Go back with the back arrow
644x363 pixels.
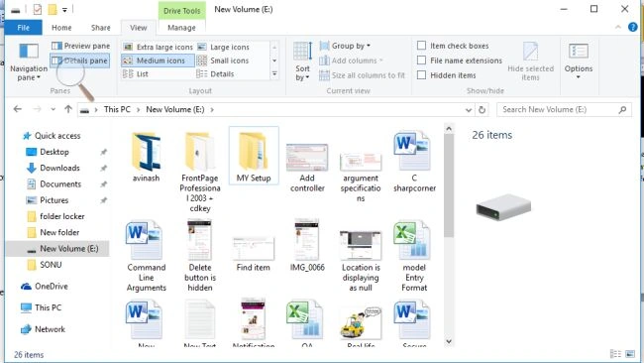tap(17, 109)
